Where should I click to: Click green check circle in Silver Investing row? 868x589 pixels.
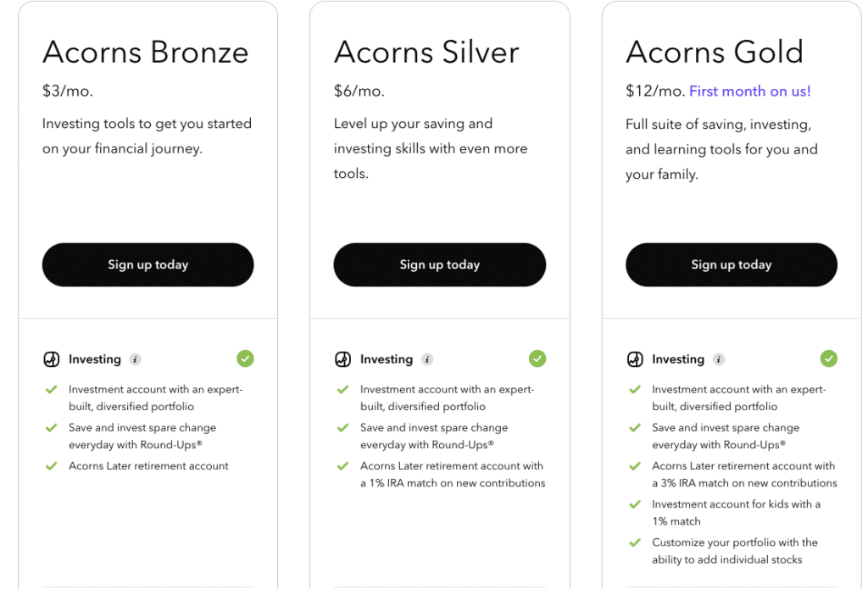tap(537, 358)
